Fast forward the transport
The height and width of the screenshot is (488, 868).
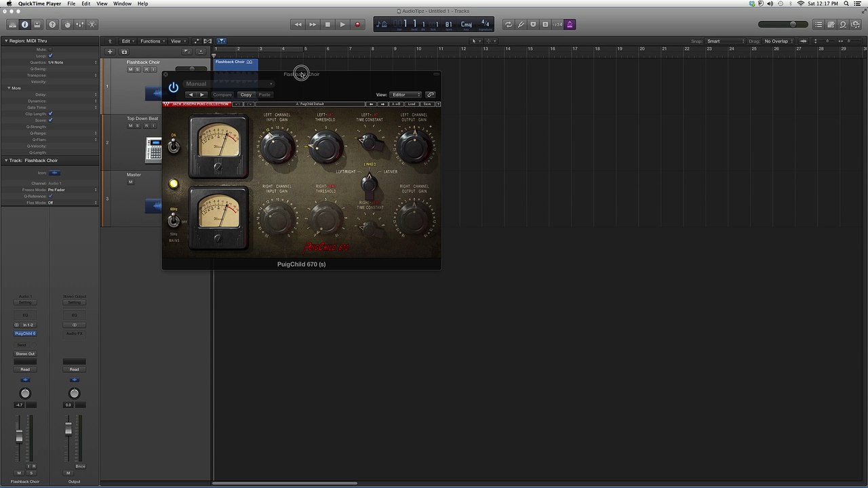click(x=313, y=24)
